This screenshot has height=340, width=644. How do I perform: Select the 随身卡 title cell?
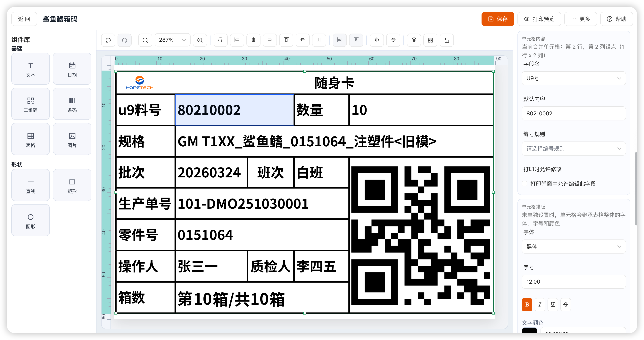point(334,83)
